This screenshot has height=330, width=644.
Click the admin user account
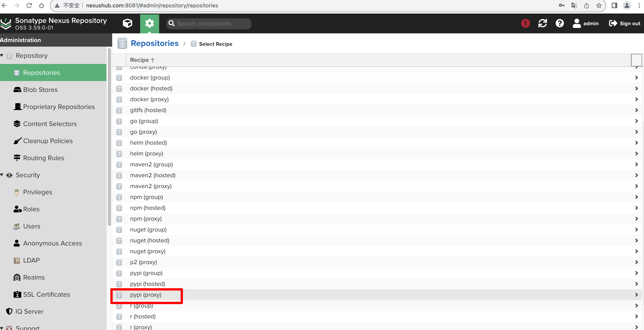586,23
